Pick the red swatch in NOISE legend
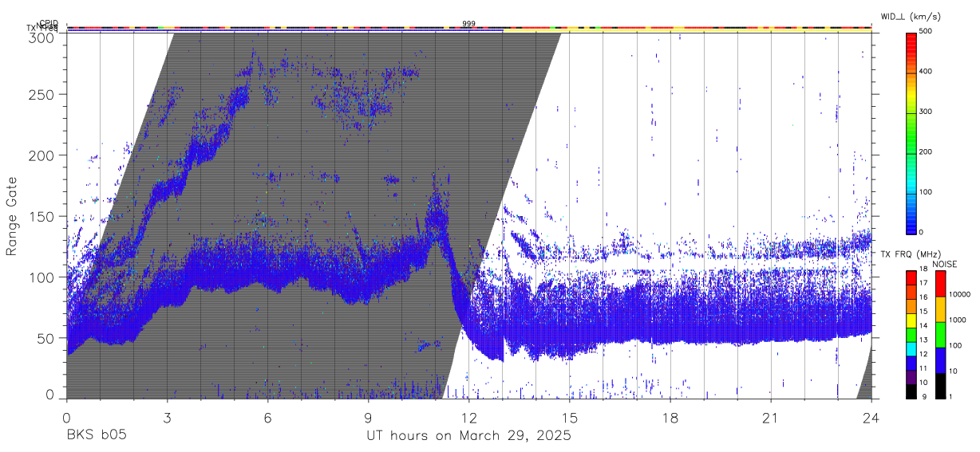Screen dimensions: 980x452 pyautogui.click(x=940, y=284)
